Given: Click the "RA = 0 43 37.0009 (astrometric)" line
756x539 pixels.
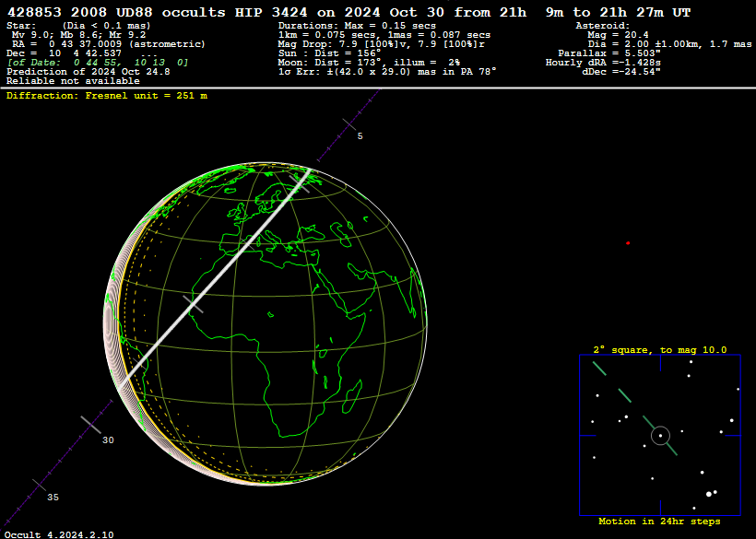Looking at the screenshot, I should tap(109, 44).
